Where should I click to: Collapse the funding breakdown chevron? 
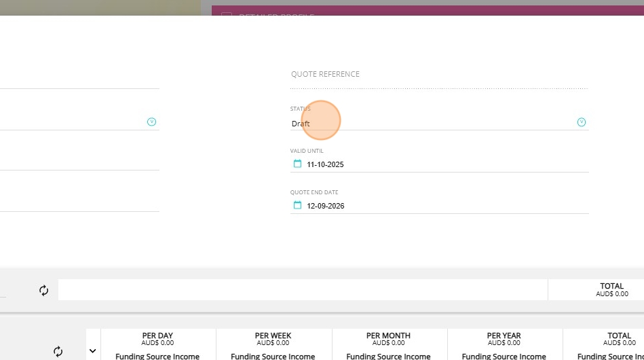[x=93, y=351]
